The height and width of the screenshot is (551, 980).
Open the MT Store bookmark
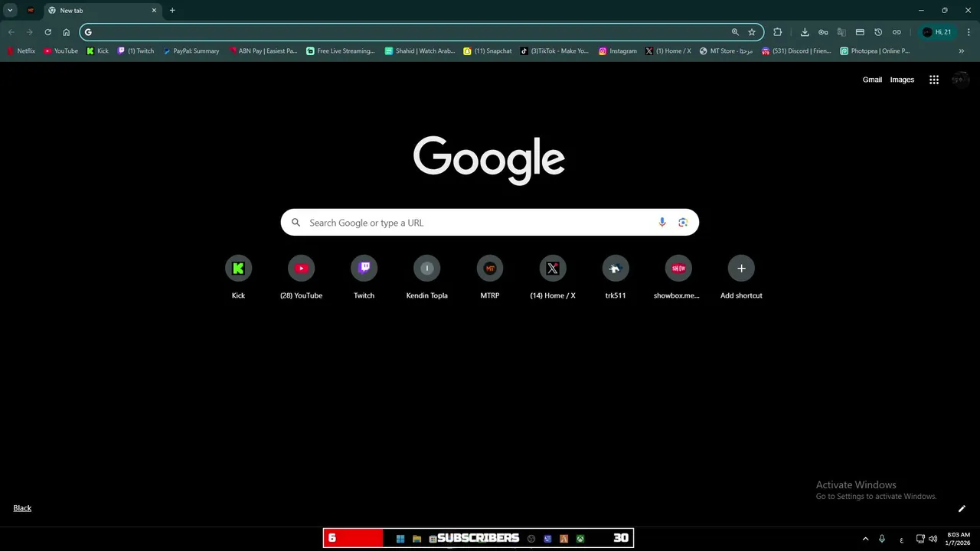click(x=727, y=51)
